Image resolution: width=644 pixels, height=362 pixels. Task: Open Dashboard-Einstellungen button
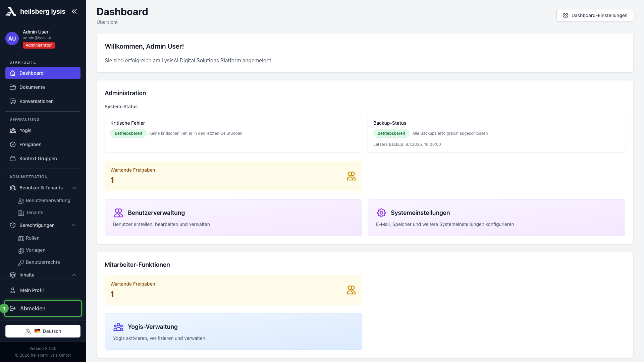pyautogui.click(x=594, y=15)
